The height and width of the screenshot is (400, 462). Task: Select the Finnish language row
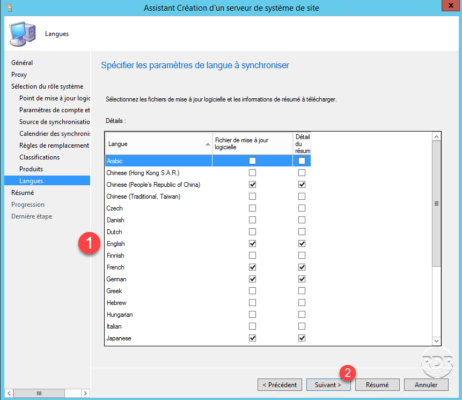click(208, 255)
